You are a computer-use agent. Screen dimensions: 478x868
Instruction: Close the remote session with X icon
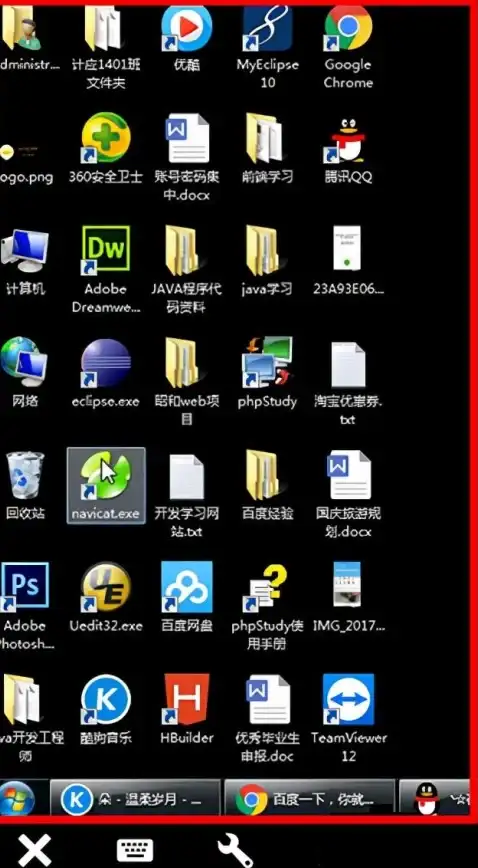pos(34,850)
